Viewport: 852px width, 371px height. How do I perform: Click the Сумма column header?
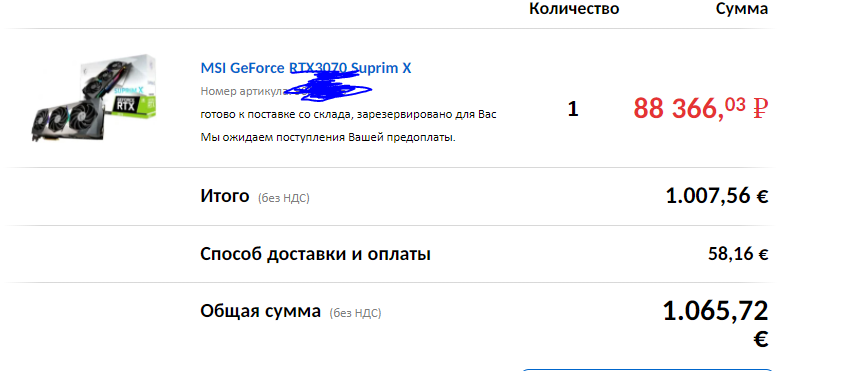pyautogui.click(x=742, y=9)
